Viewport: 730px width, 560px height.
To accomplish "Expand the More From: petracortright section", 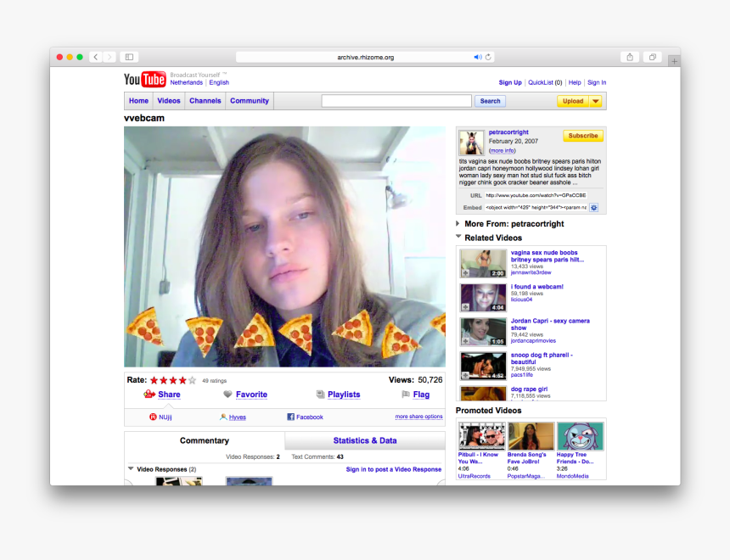I will coord(458,224).
